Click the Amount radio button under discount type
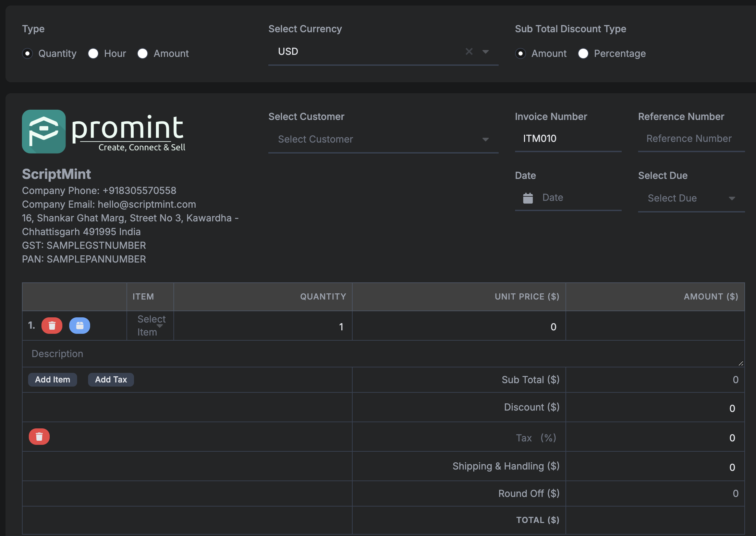Screen dimensions: 756x536 [521, 53]
